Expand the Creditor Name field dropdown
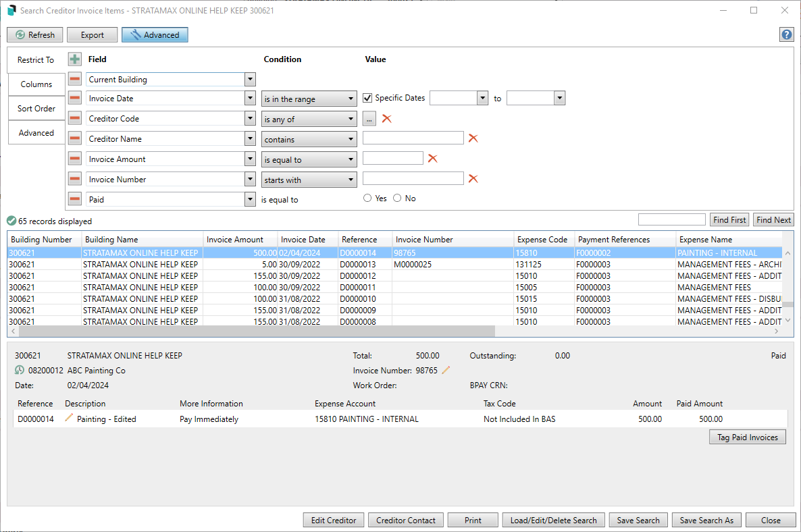Viewport: 801px width, 532px height. (249, 139)
